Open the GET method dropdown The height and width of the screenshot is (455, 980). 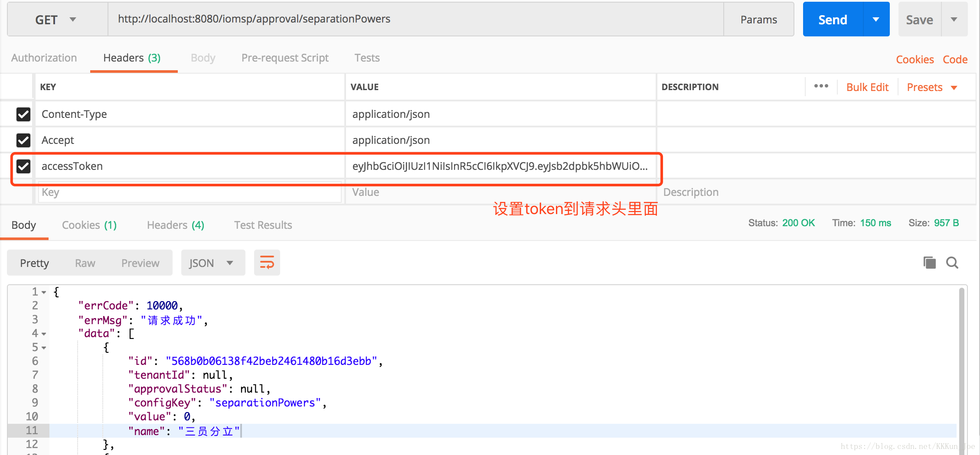57,19
